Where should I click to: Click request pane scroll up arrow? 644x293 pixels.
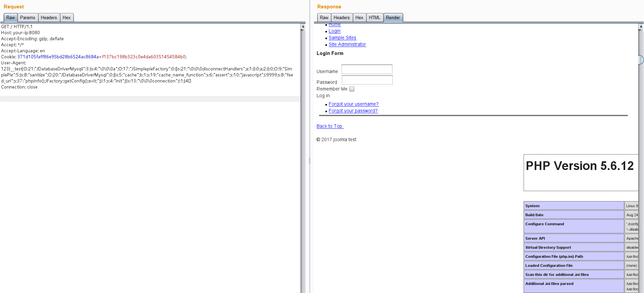[x=303, y=26]
